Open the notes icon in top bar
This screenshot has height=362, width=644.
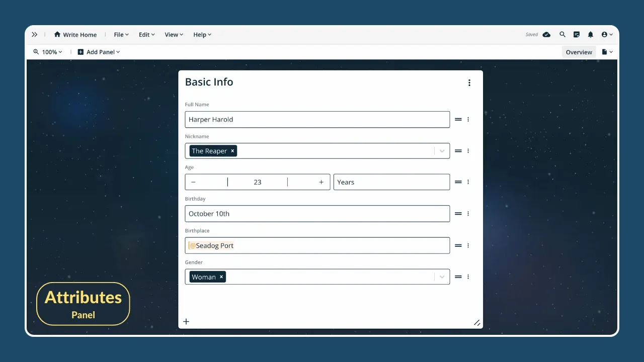coord(577,35)
